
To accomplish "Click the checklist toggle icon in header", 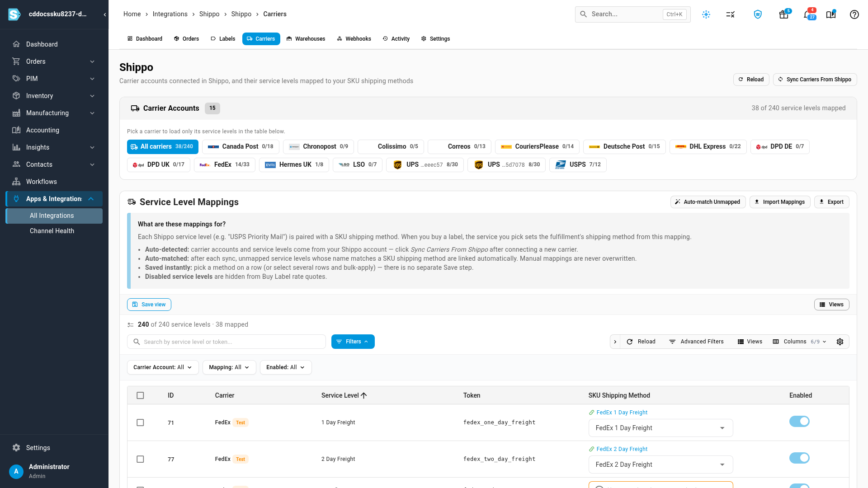I will [x=731, y=14].
